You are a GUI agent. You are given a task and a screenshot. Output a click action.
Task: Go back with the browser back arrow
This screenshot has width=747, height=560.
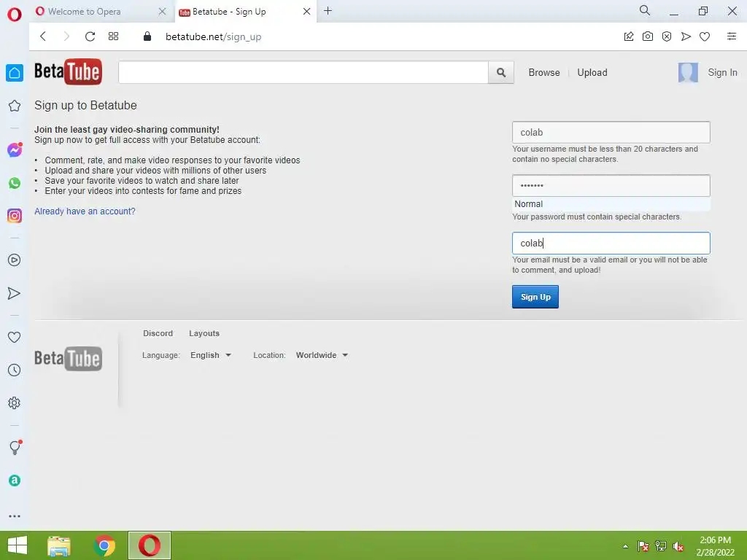coord(43,36)
